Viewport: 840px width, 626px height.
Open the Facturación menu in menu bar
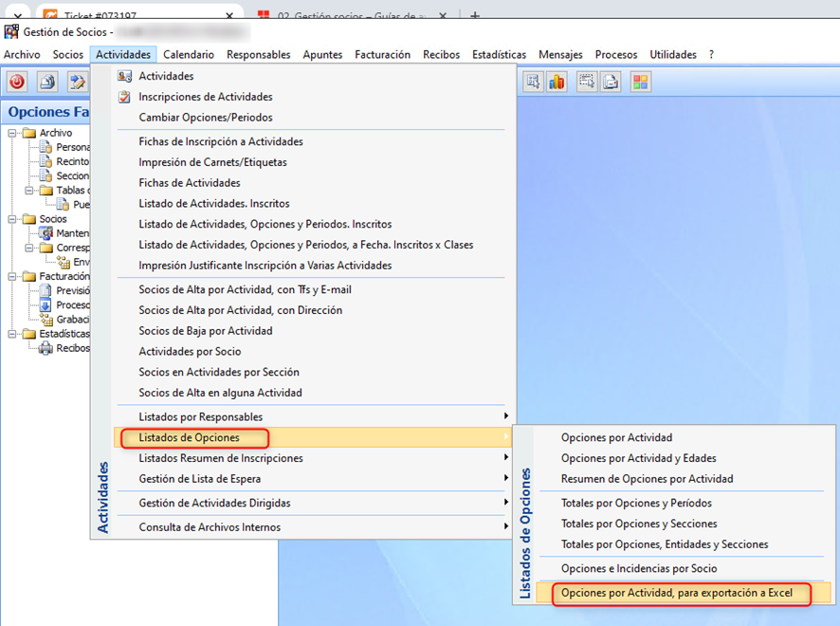[x=382, y=55]
